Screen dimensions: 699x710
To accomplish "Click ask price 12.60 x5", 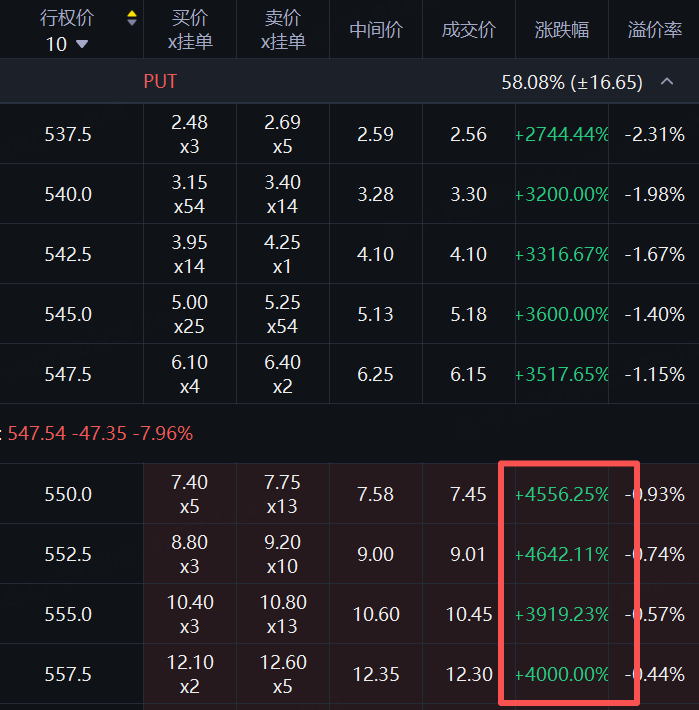I will (283, 674).
